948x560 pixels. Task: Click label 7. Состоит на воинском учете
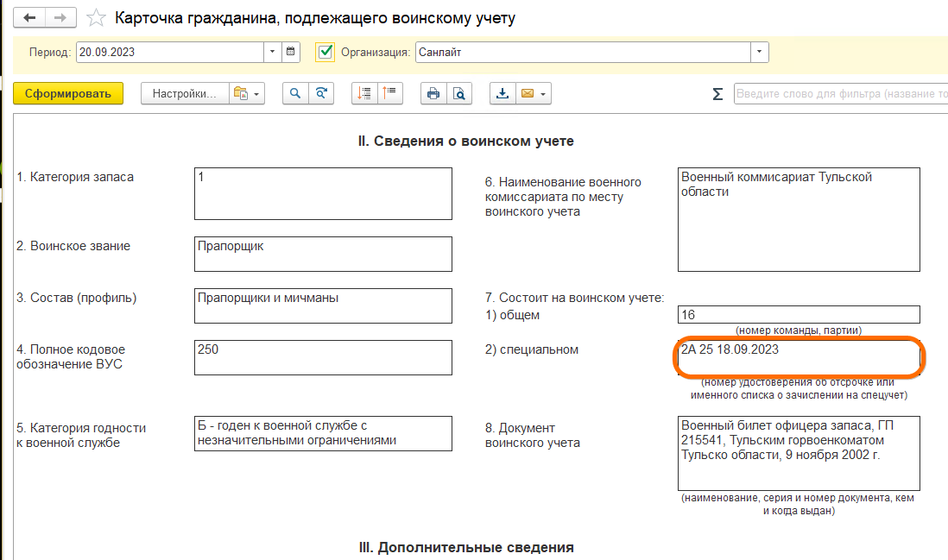(x=574, y=298)
